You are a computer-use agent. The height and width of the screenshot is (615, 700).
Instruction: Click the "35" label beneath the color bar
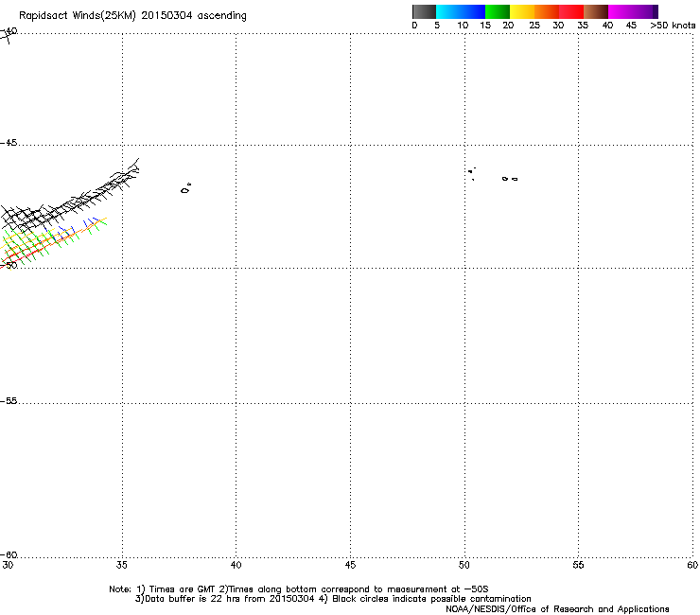583,26
